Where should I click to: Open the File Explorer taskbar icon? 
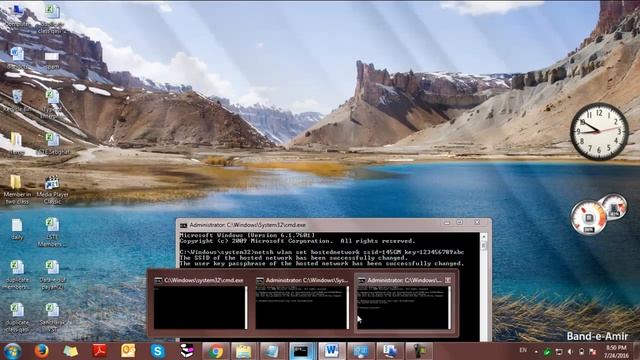click(x=244, y=351)
